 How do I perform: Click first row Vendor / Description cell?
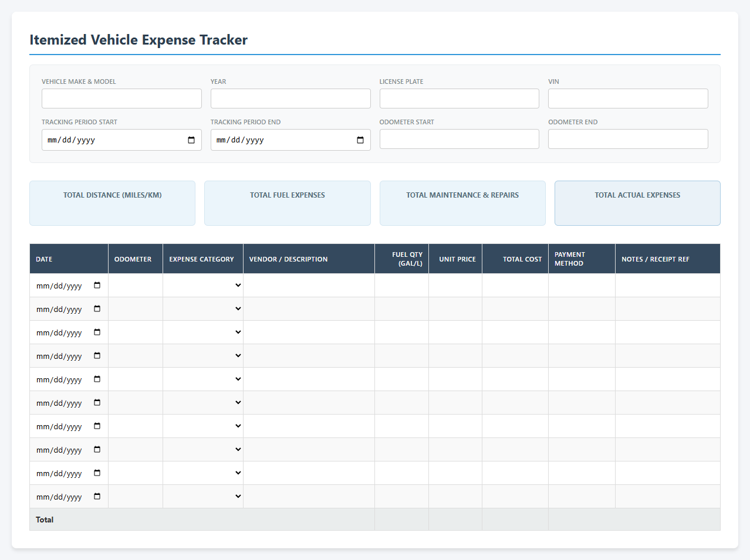click(309, 286)
